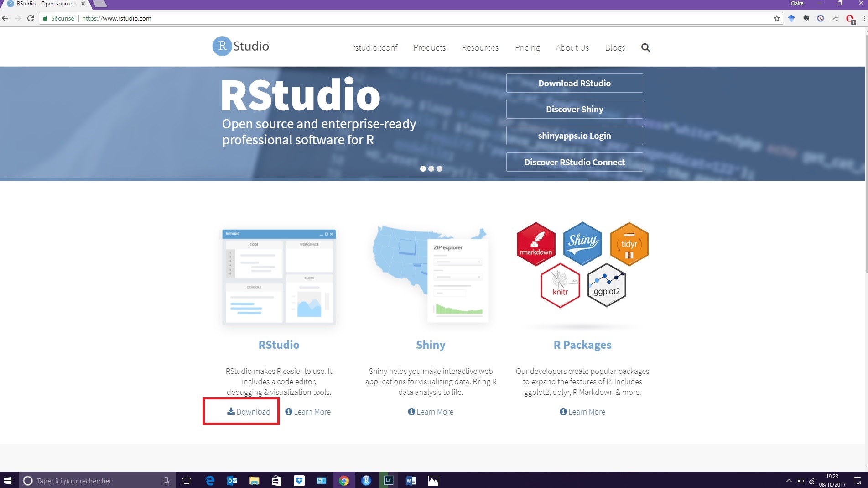Click the Download RStudio button
This screenshot has height=488, width=868.
(x=575, y=83)
